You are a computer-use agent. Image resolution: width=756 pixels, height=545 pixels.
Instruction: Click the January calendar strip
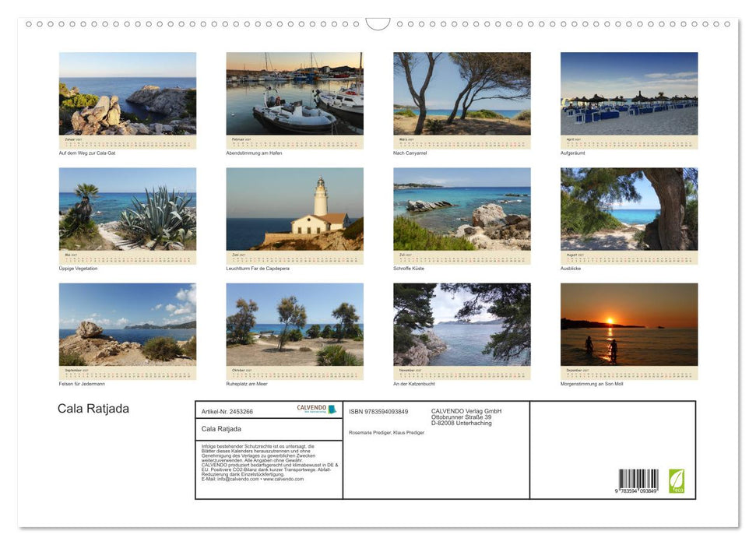coord(127,142)
